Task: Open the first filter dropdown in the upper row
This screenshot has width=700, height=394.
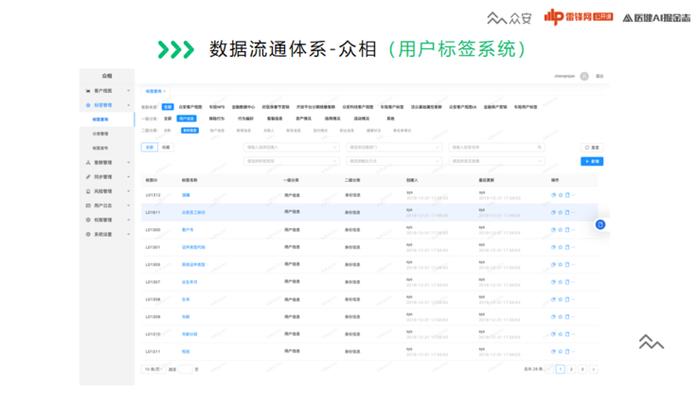Action: pos(291,147)
